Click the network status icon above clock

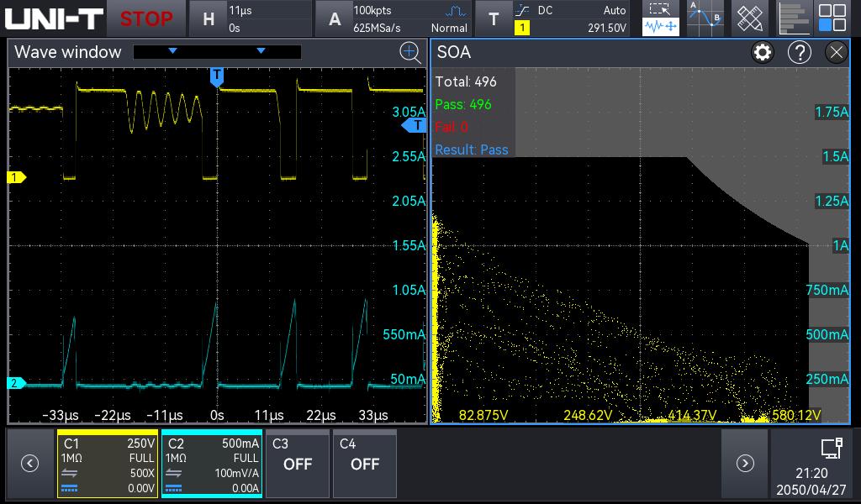coord(832,449)
